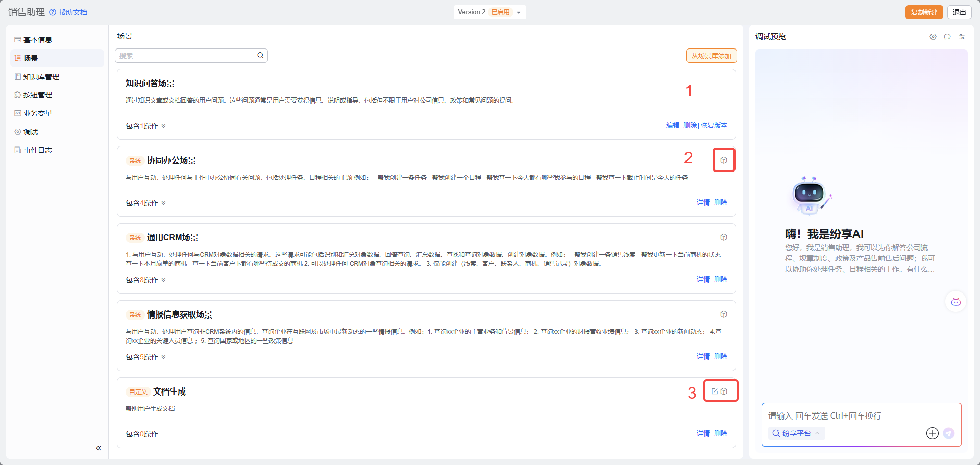The width and height of the screenshot is (980, 465).
Task: Expand 包含1操作 in 知识问答场景
Action: coord(145,126)
